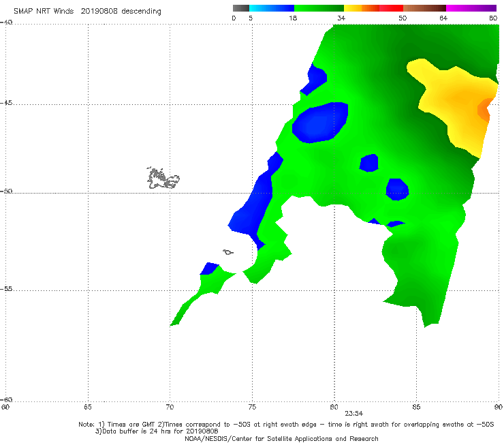Click the yellow-to-red segment of the color bar
504x443 pixels.
point(373,8)
